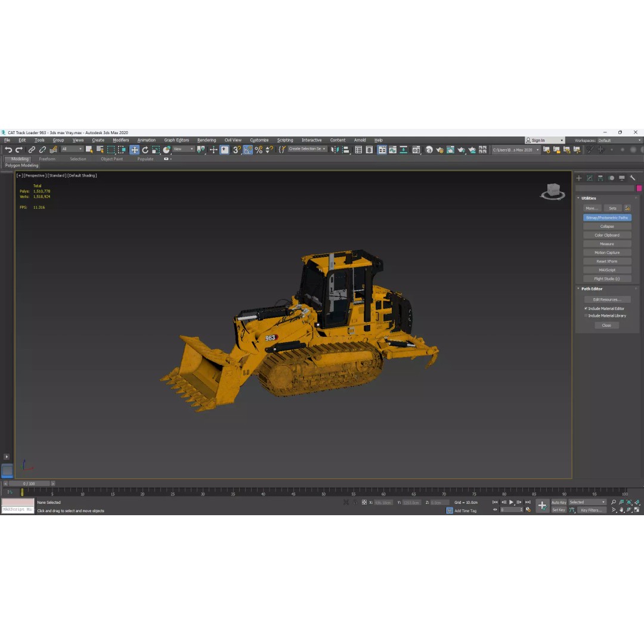Toggle the Spinner Snap button

[x=269, y=150]
